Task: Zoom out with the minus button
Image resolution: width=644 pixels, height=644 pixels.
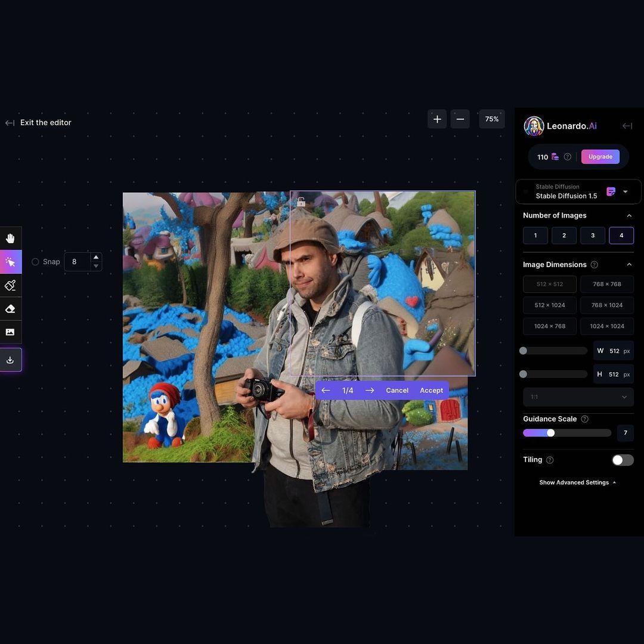Action: click(x=460, y=119)
